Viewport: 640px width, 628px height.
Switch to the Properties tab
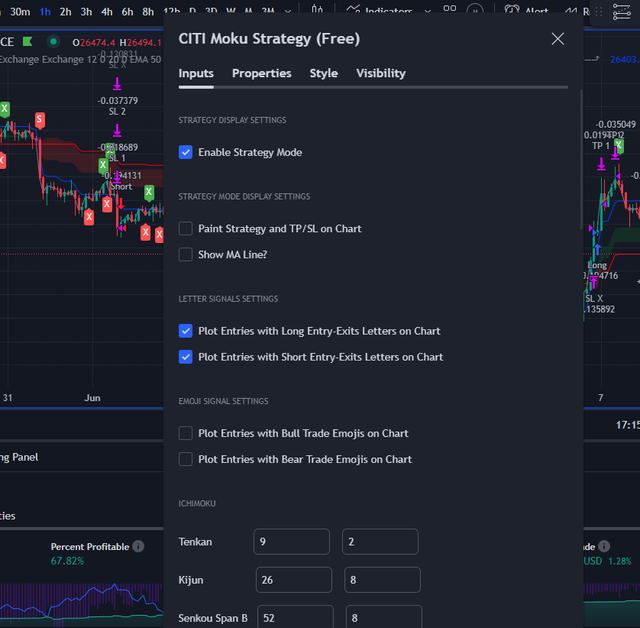(262, 73)
